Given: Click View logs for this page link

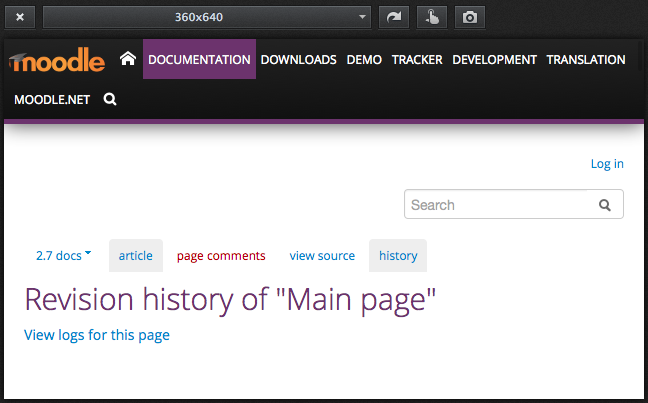Looking at the screenshot, I should coord(97,335).
